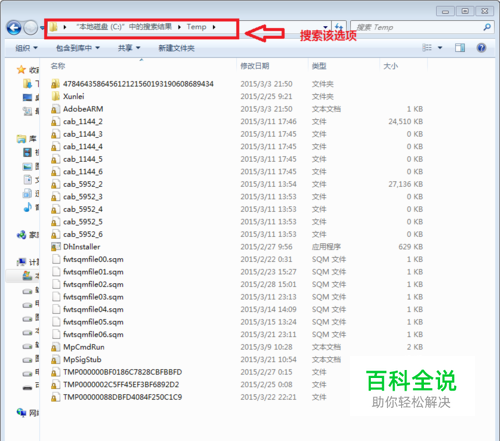Open the 共享 dropdown menu
The height and width of the screenshot is (441, 500).
click(129, 48)
